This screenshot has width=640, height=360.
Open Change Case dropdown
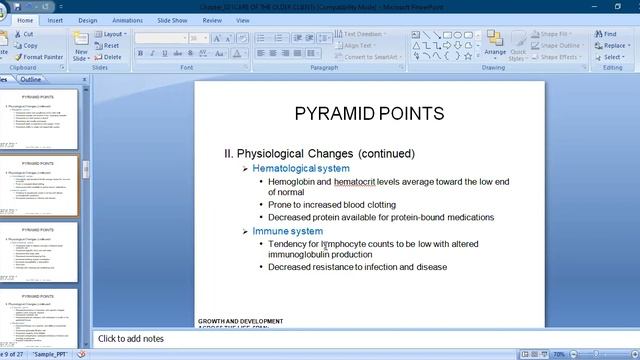[219, 53]
